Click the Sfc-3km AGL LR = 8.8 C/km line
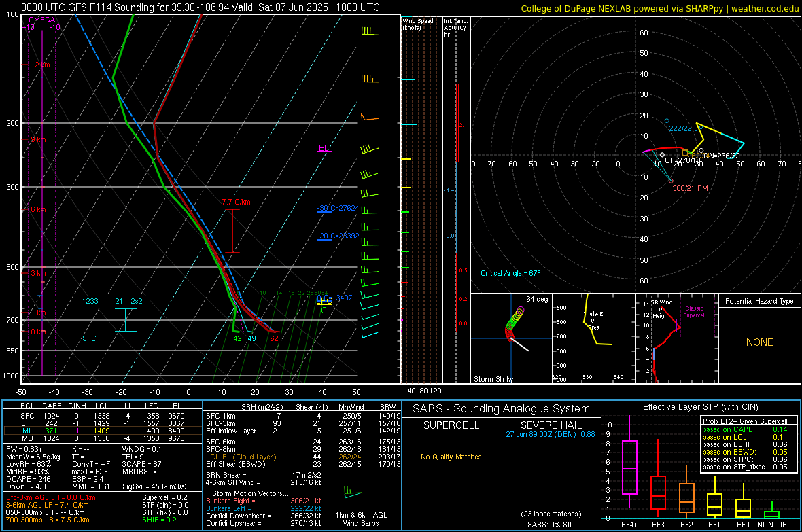 (x=51, y=497)
